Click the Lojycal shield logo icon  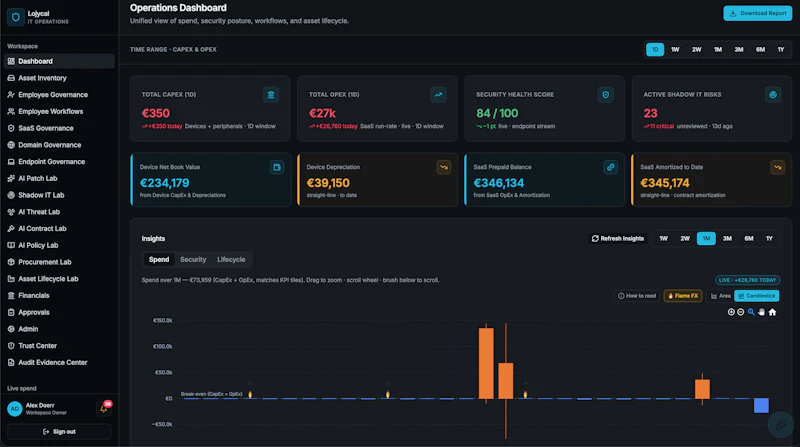tap(16, 17)
